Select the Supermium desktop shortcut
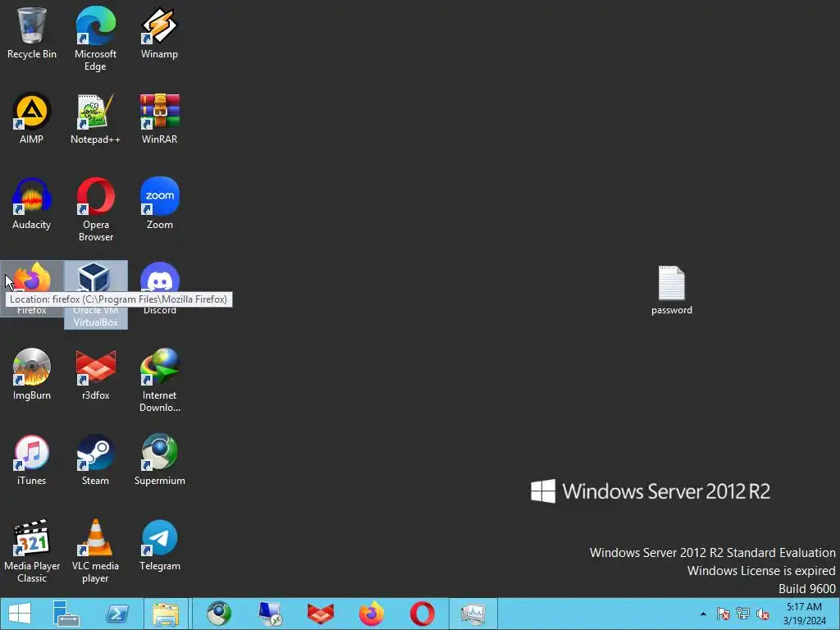Screen dimensions: 840x630 click(159, 459)
